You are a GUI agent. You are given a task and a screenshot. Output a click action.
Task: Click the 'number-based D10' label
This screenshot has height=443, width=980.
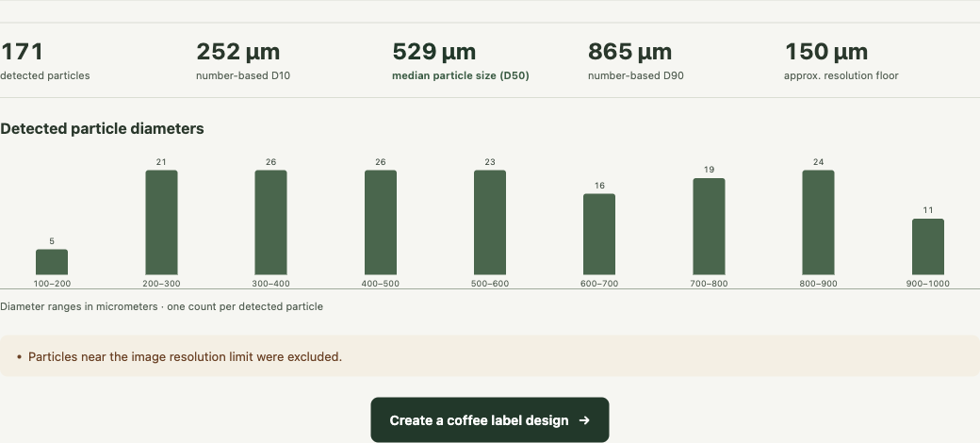243,75
